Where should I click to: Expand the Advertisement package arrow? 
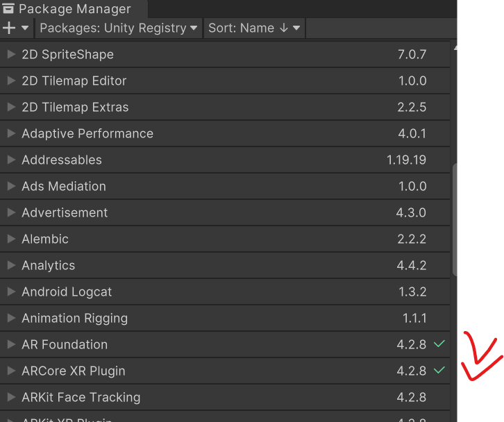coord(11,212)
